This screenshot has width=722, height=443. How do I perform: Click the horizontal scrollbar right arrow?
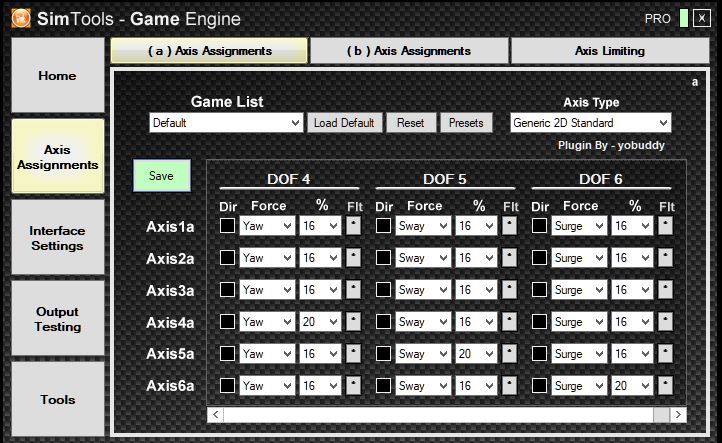point(678,414)
